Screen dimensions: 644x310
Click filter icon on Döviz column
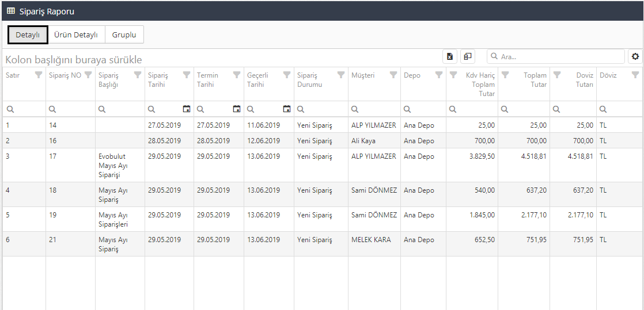coord(635,75)
